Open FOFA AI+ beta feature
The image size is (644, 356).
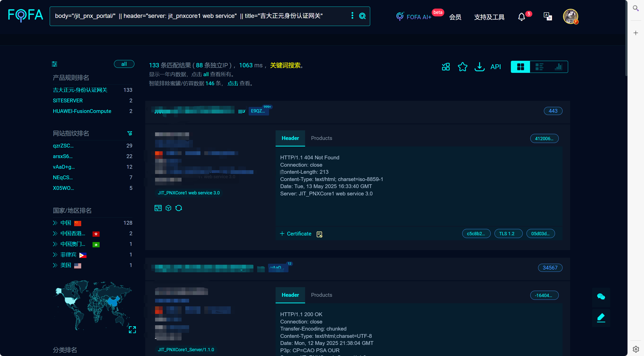(414, 17)
